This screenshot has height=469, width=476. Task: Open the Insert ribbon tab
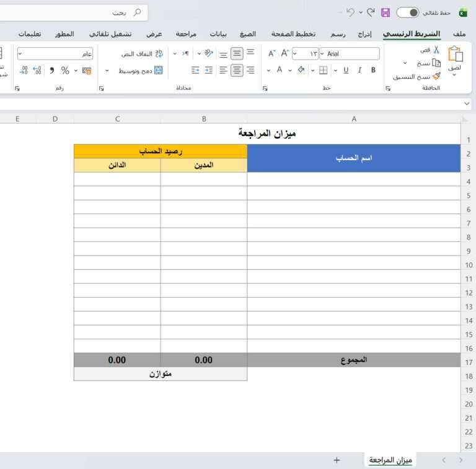(365, 33)
